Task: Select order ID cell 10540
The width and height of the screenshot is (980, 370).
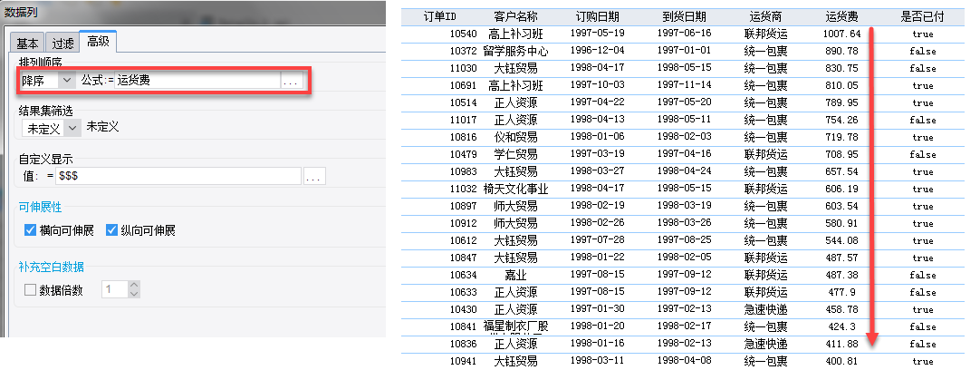Action: pos(463,34)
